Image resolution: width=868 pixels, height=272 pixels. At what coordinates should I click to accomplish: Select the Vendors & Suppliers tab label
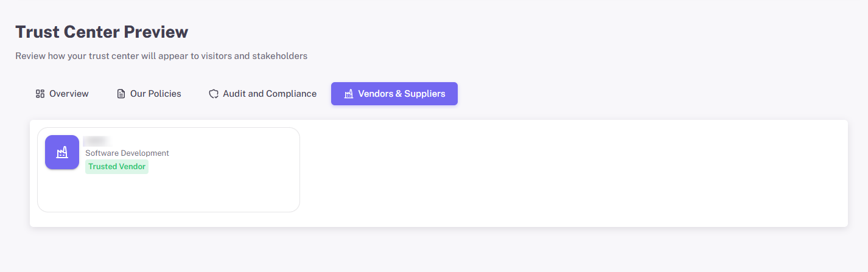coord(401,94)
